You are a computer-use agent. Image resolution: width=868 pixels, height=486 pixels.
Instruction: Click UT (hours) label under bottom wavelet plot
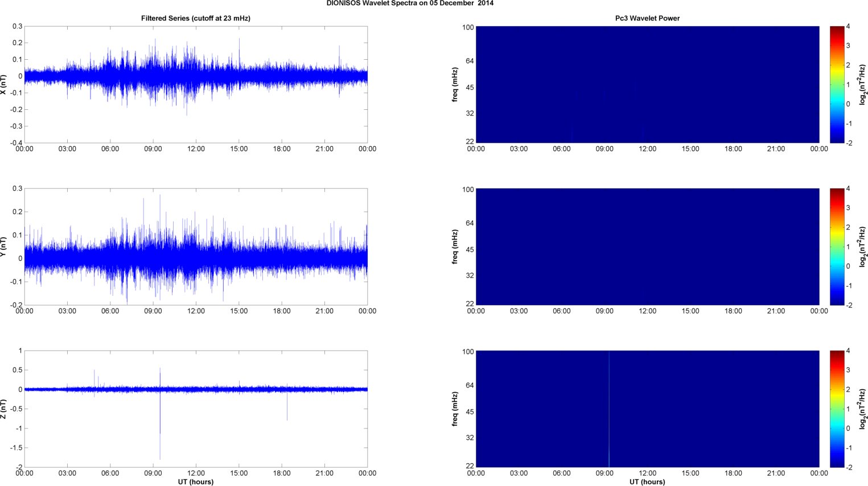647,481
